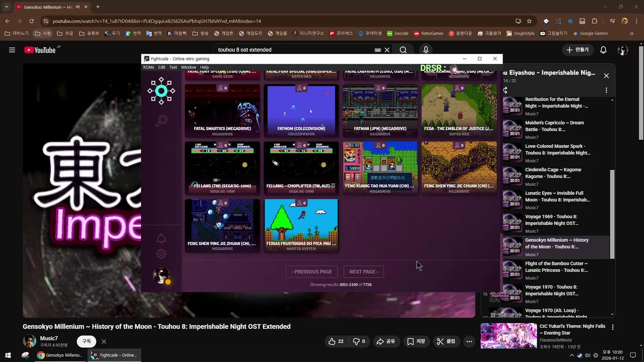Open Music7 channel link
This screenshot has width=644, height=362.
pos(49,338)
